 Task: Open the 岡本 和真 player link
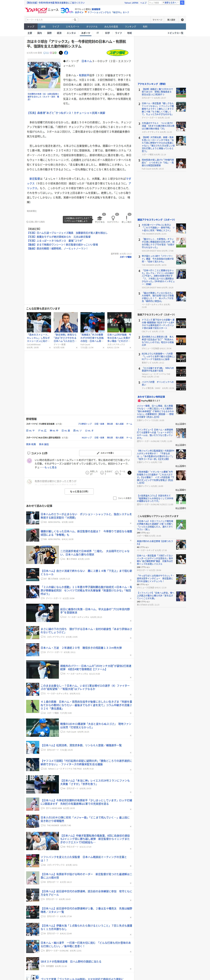[x=31, y=444]
